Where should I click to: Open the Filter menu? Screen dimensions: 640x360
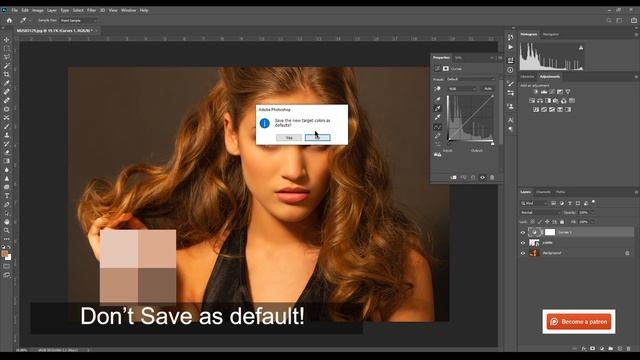[x=91, y=10]
